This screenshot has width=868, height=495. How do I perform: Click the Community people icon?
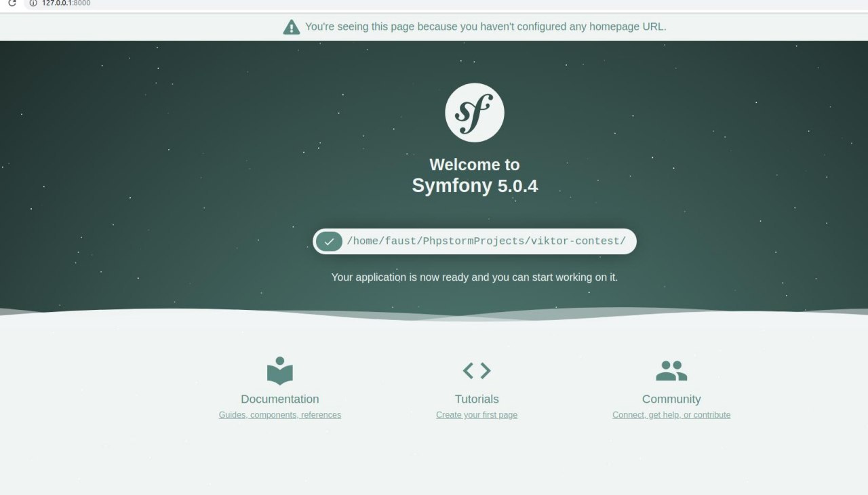671,370
